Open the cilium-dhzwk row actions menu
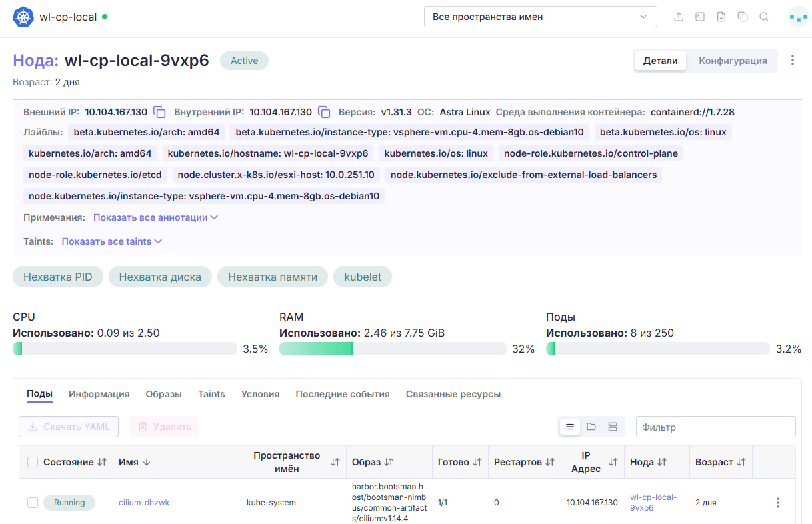The width and height of the screenshot is (812, 524). [777, 503]
